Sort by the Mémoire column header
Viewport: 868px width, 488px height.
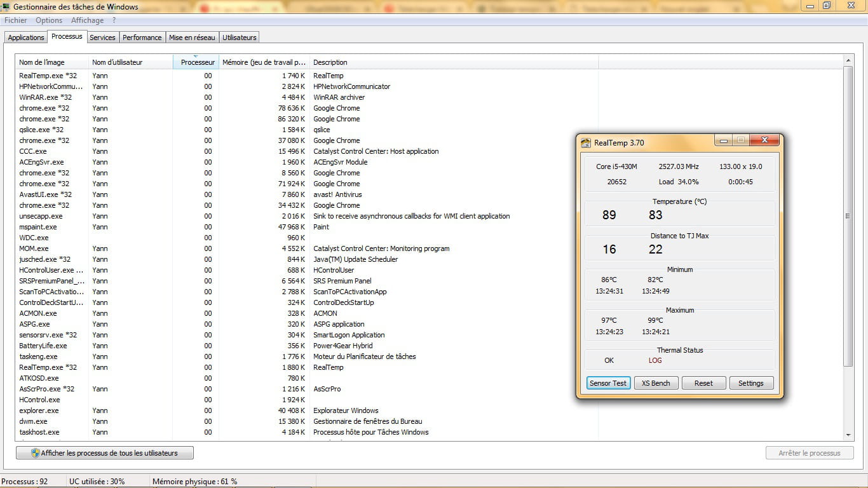264,62
